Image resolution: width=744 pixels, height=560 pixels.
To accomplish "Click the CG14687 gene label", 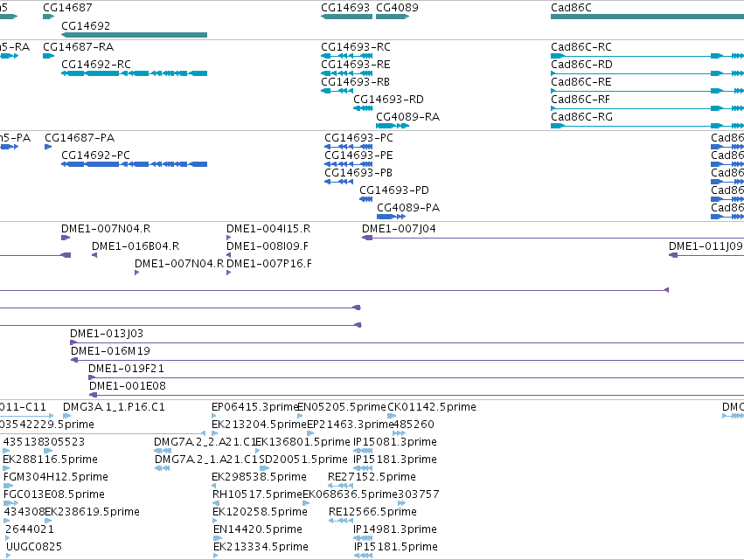I will (x=67, y=8).
